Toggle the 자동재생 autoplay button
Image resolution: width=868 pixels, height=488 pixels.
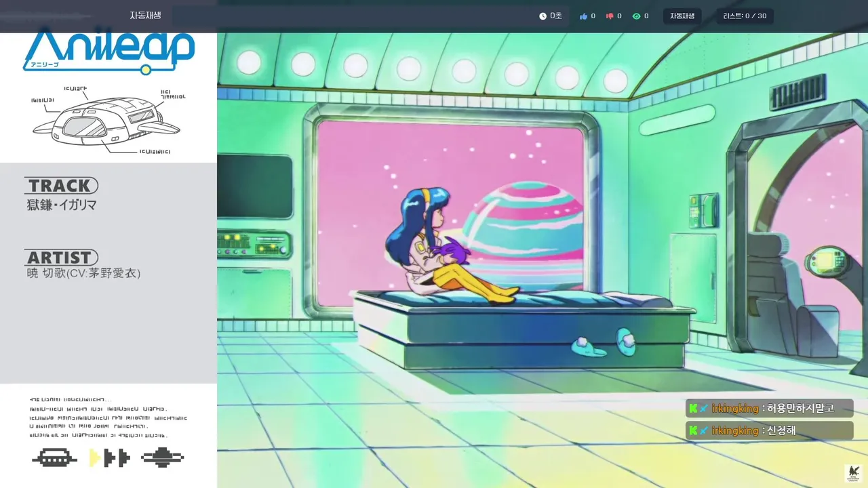pyautogui.click(x=682, y=16)
